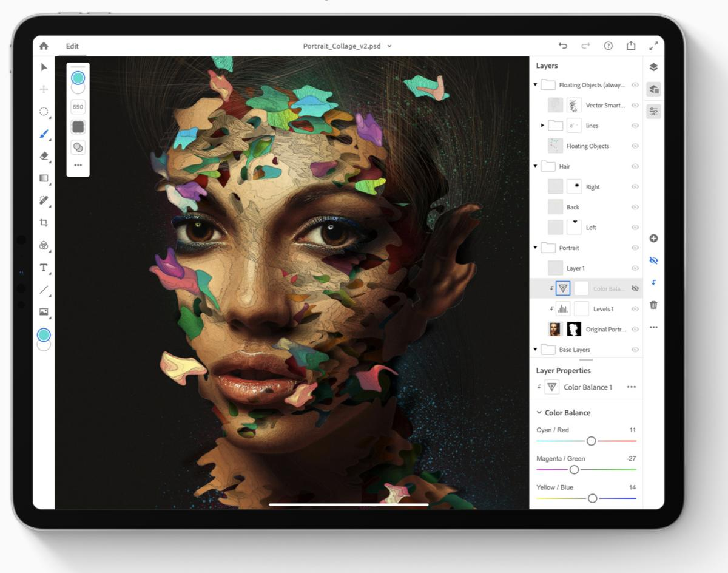Switch to detailed layer view icon
728x573 pixels.
653,89
